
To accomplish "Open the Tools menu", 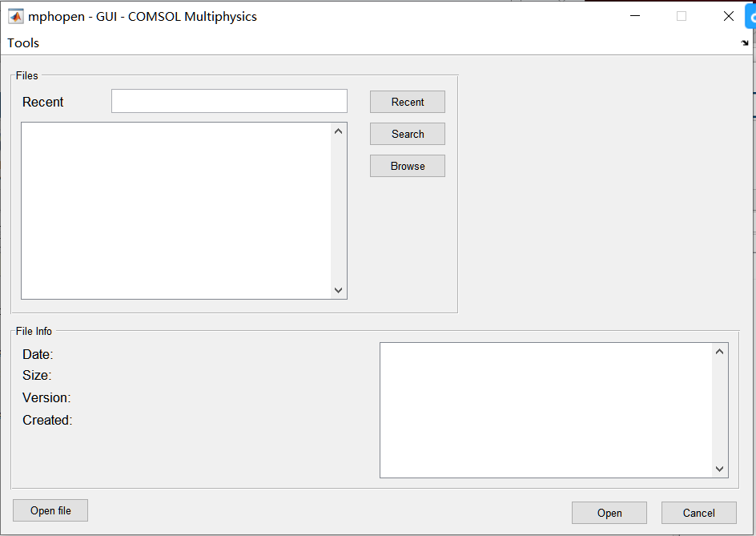I will (x=22, y=42).
